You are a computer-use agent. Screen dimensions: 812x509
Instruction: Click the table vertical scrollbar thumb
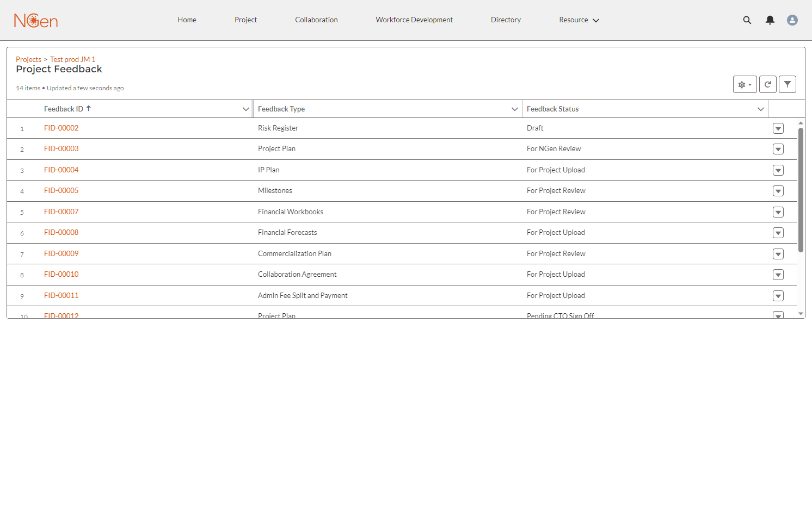[801, 190]
